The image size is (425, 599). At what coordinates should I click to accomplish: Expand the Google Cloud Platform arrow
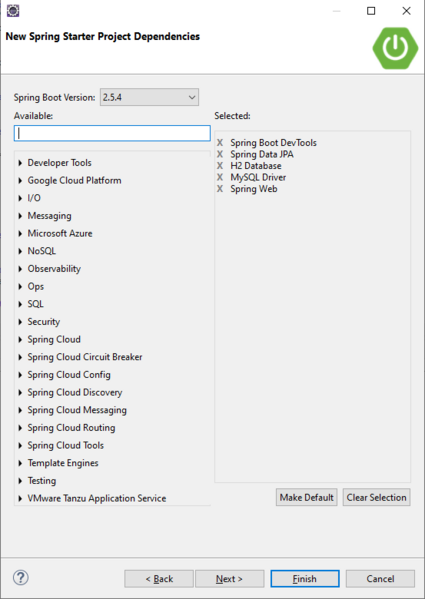coord(20,181)
